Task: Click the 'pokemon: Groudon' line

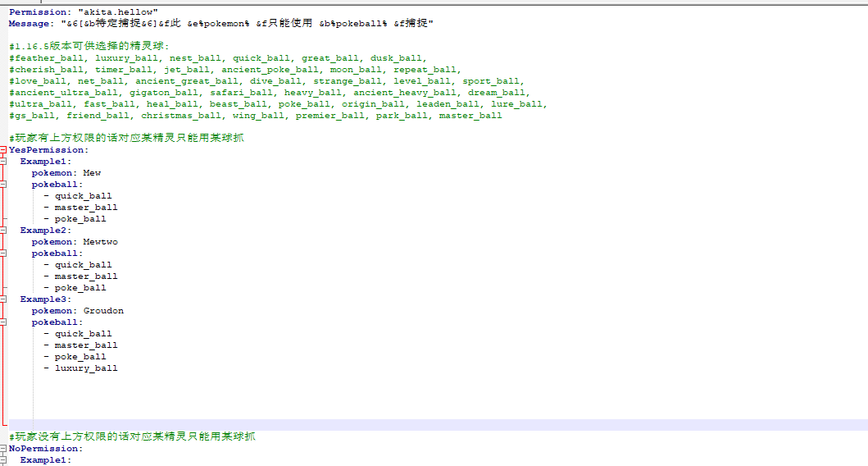Action: [78, 311]
